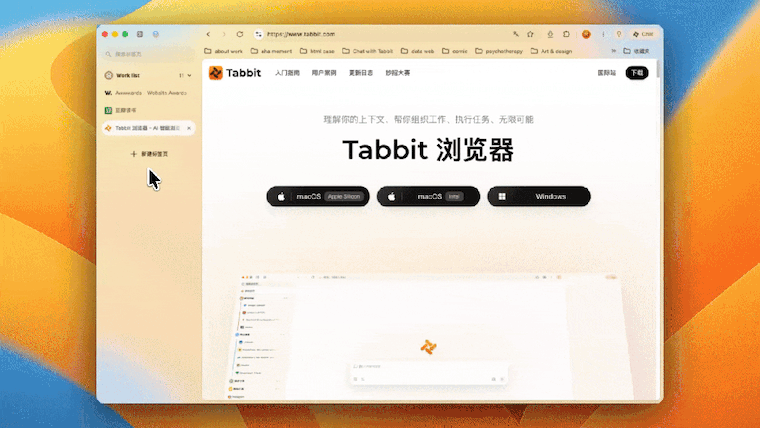Close the Tabbit browser sidebar tab
Screen dimensions: 760x428
tap(189, 128)
